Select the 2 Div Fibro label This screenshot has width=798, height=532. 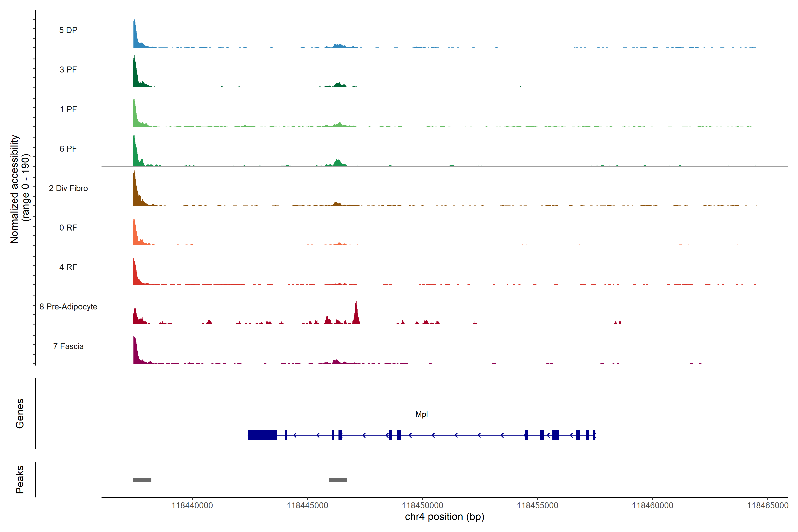point(68,188)
